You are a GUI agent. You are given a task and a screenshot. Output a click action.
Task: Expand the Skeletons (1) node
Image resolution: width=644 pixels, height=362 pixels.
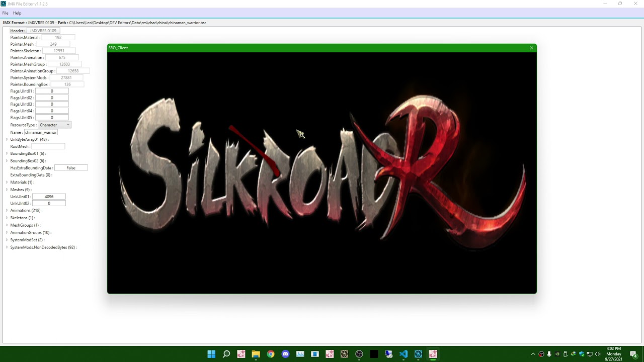[7, 218]
